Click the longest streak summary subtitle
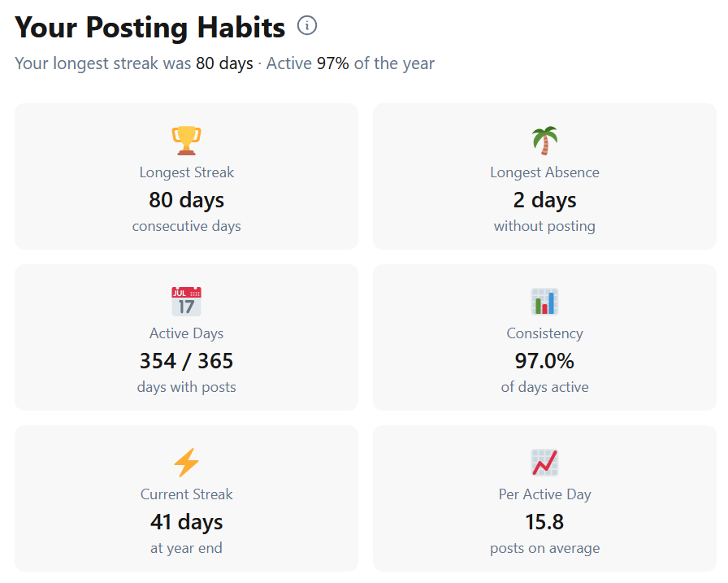The width and height of the screenshot is (728, 583). (x=225, y=63)
